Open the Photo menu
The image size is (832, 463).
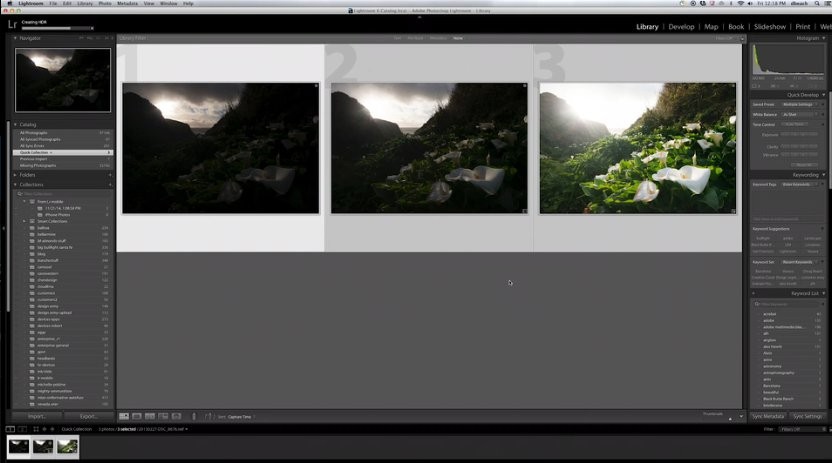pyautogui.click(x=104, y=4)
